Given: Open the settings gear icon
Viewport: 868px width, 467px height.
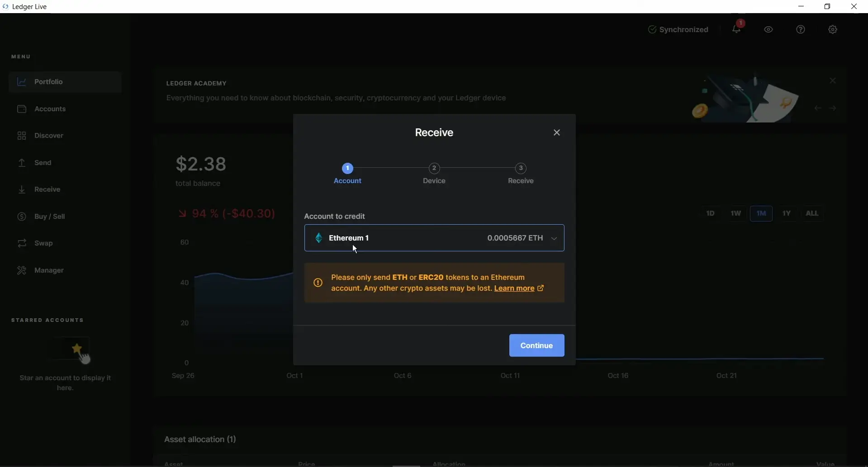Looking at the screenshot, I should pos(833,29).
